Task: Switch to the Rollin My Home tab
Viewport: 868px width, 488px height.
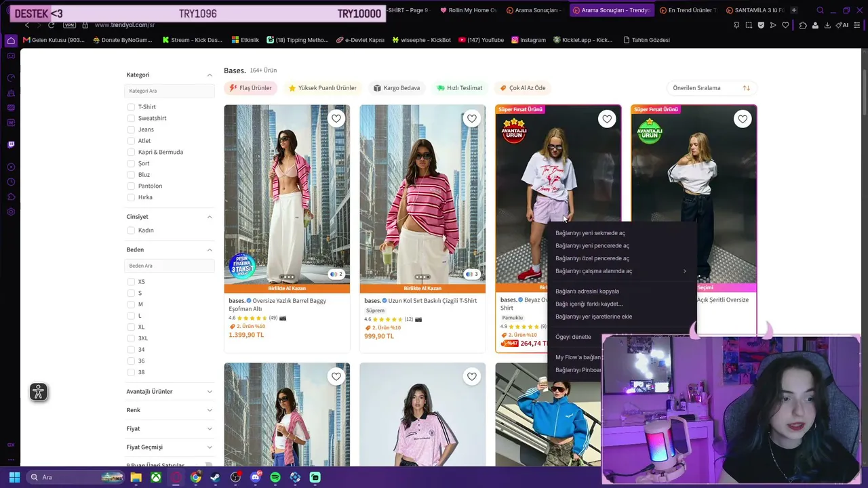Action: 469,10
